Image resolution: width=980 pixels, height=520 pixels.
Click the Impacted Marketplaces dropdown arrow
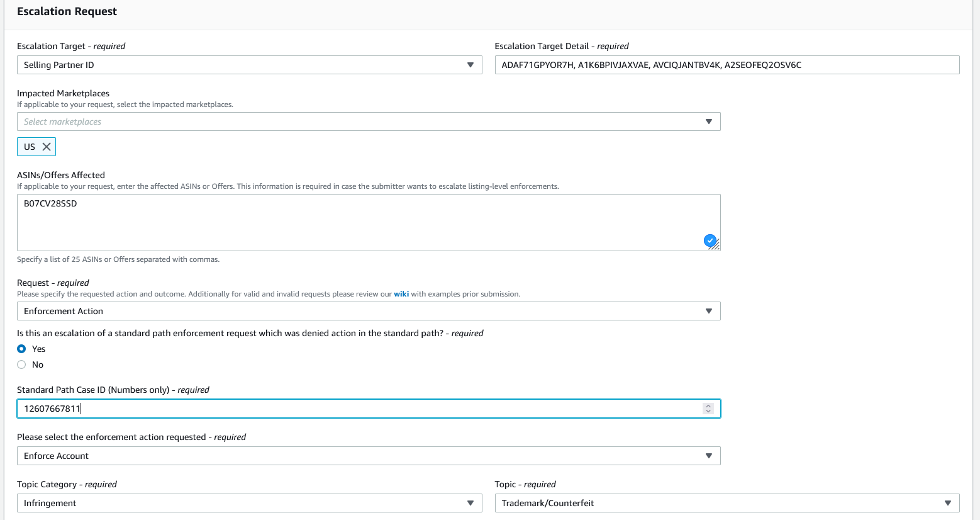point(708,122)
